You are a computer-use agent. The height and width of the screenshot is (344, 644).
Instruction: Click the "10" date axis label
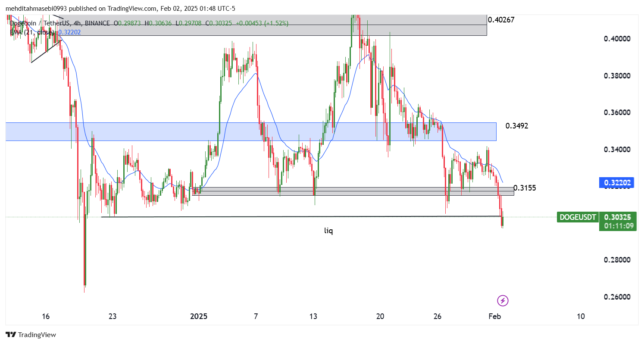coord(581,316)
